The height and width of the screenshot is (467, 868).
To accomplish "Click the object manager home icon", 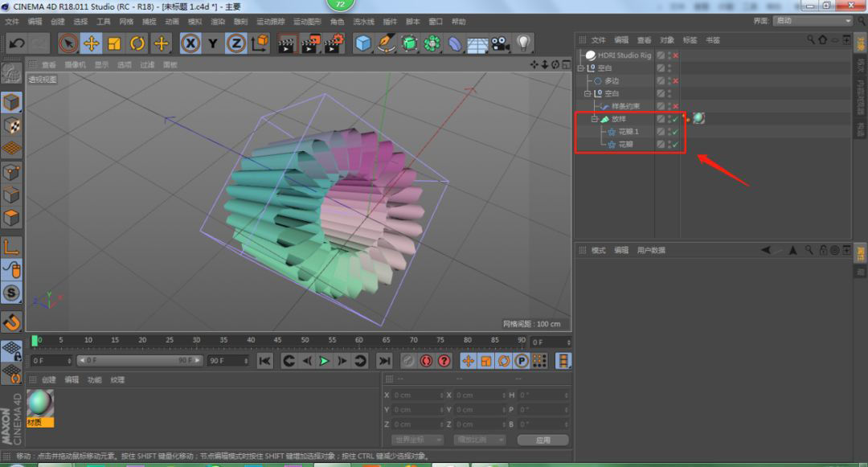I will point(823,40).
